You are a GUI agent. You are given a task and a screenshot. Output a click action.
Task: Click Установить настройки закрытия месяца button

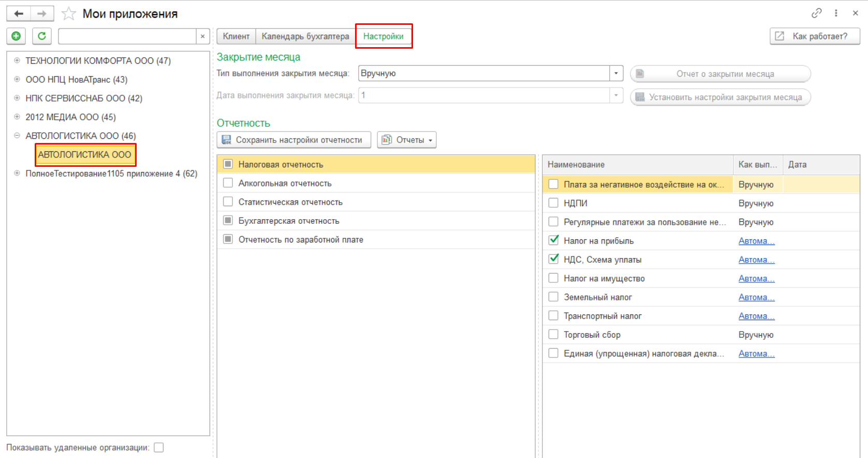720,97
